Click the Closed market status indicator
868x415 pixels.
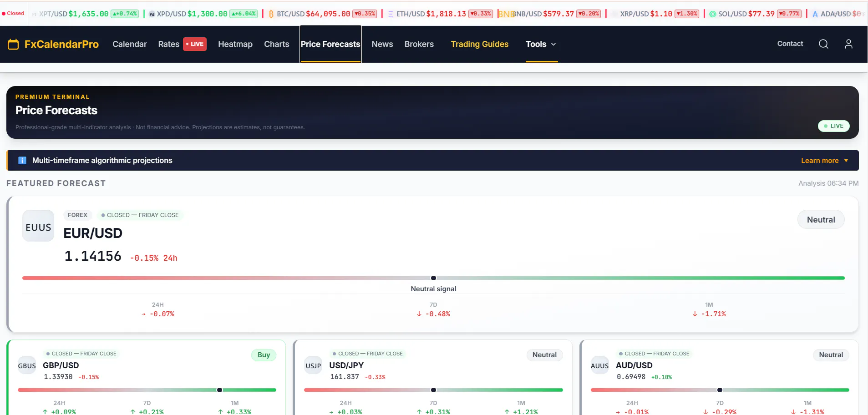tap(13, 13)
